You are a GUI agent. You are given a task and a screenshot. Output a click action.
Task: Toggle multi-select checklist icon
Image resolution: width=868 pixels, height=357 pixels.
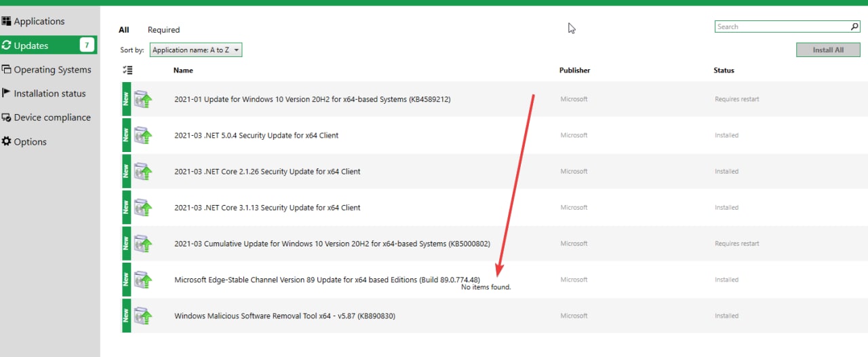pos(127,70)
